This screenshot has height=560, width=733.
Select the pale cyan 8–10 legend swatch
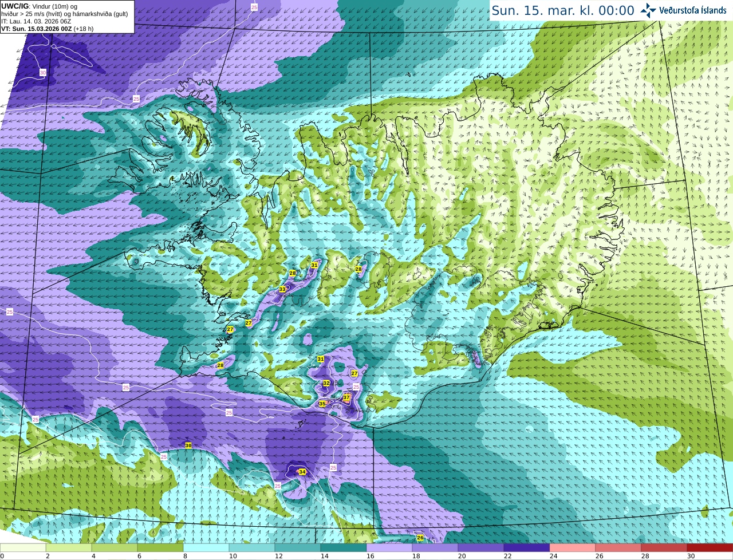click(x=206, y=548)
